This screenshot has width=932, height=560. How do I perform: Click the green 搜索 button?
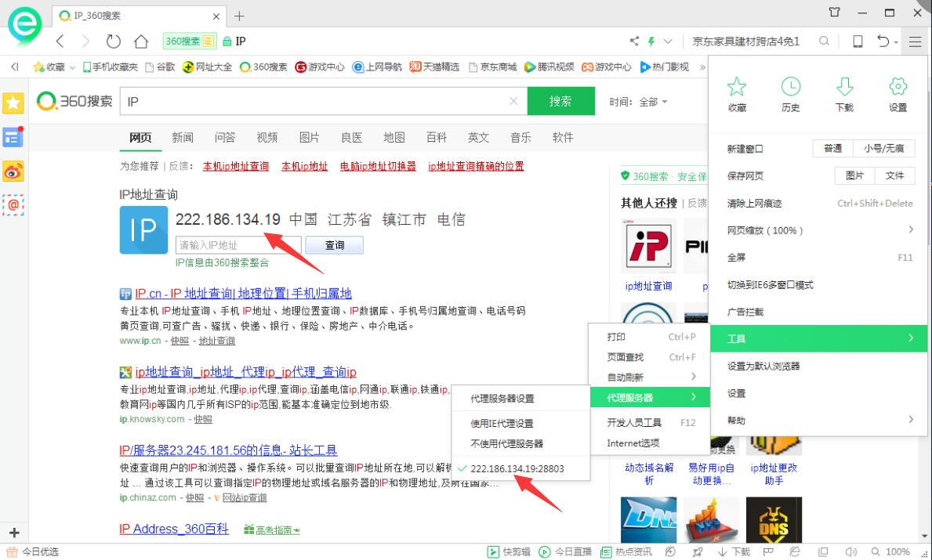tap(560, 101)
